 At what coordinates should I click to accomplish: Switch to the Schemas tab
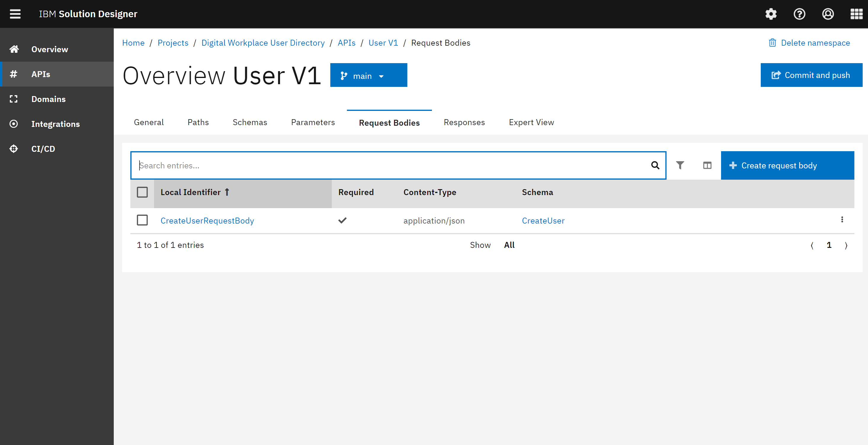(x=250, y=122)
